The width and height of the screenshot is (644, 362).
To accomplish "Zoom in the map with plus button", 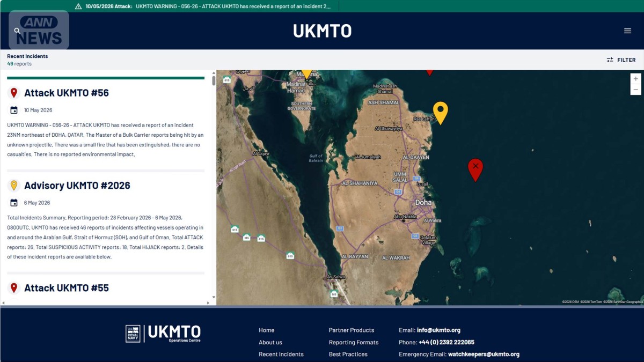I will click(635, 79).
